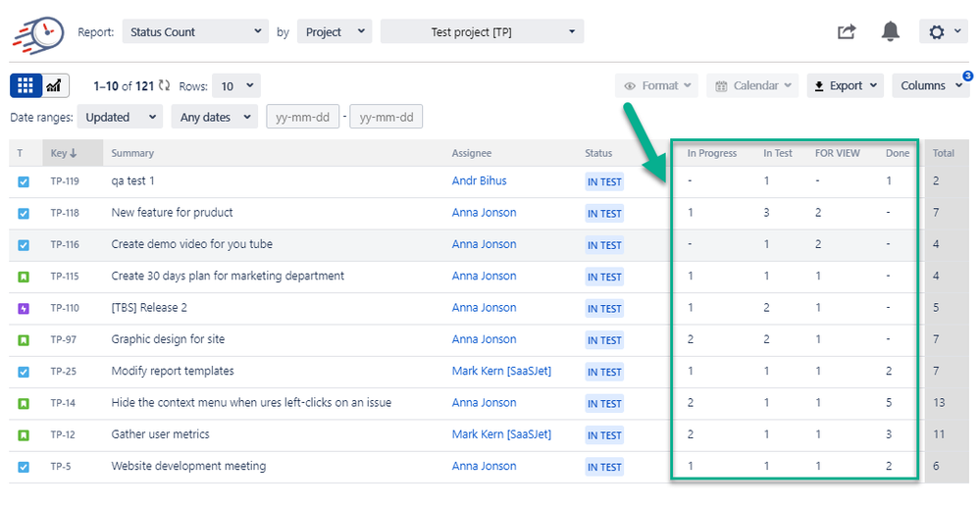This screenshot has height=507, width=980.
Task: Click the task type icon for TP-5
Action: tap(24, 467)
